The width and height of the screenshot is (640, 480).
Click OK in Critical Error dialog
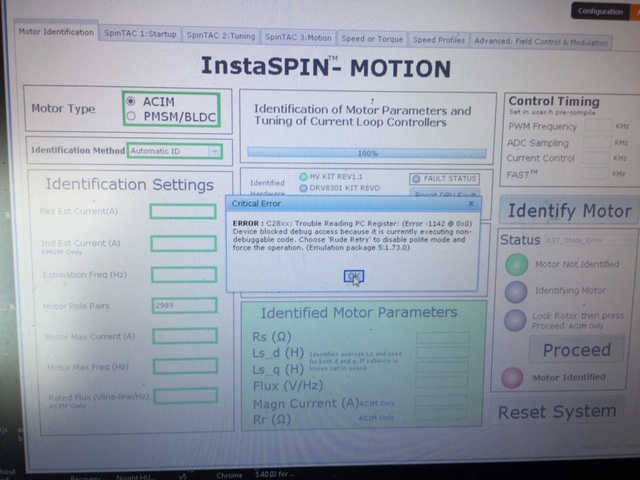(x=354, y=276)
